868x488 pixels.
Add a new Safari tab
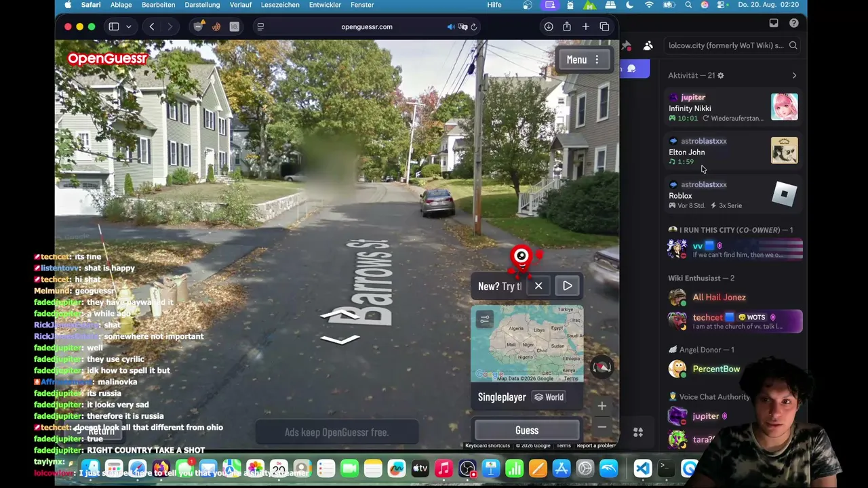[x=586, y=26]
